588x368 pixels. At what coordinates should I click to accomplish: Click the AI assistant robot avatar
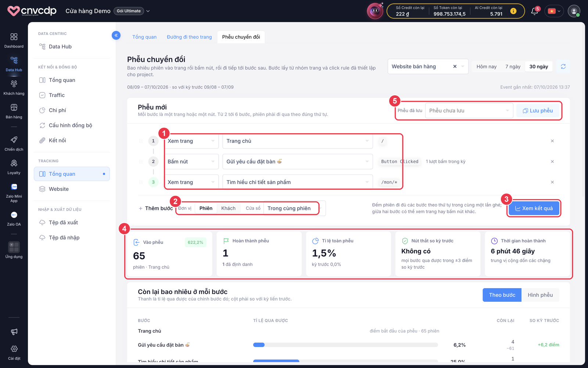[x=375, y=11]
